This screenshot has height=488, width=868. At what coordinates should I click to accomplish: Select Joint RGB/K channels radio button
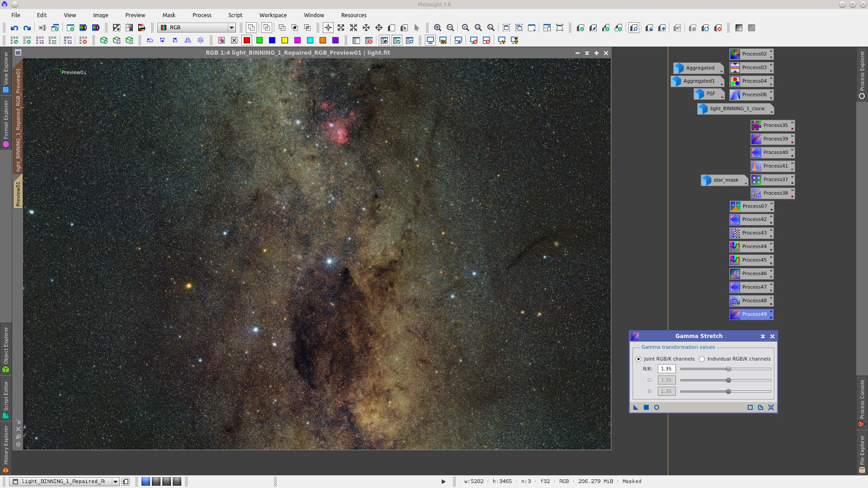coord(639,359)
